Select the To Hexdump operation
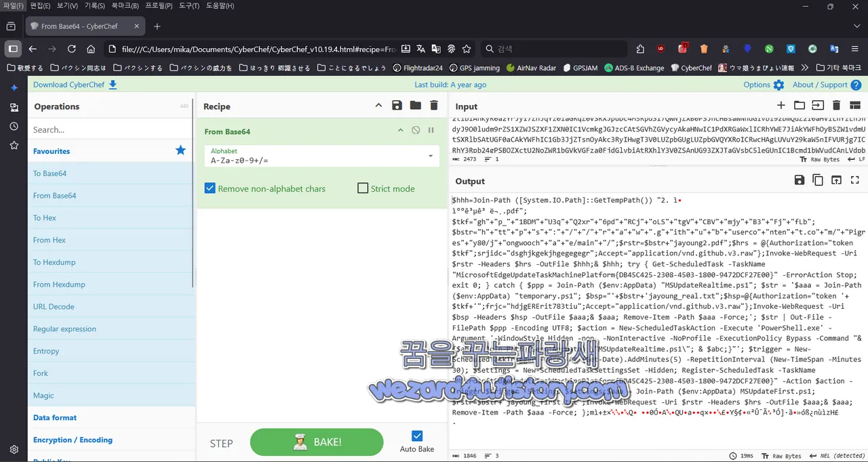 111,262
